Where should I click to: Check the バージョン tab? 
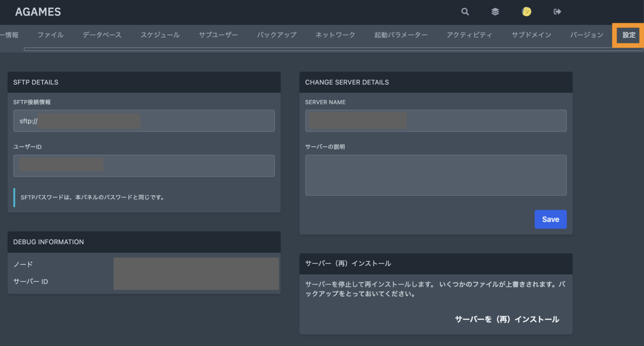[587, 35]
